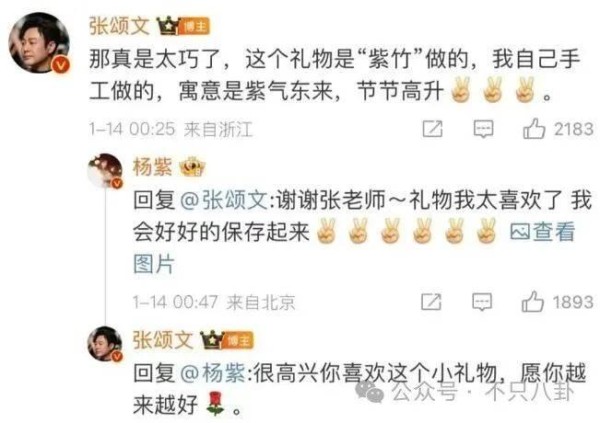
Task: Click the crown badge next to 杨紫
Action: point(192,167)
